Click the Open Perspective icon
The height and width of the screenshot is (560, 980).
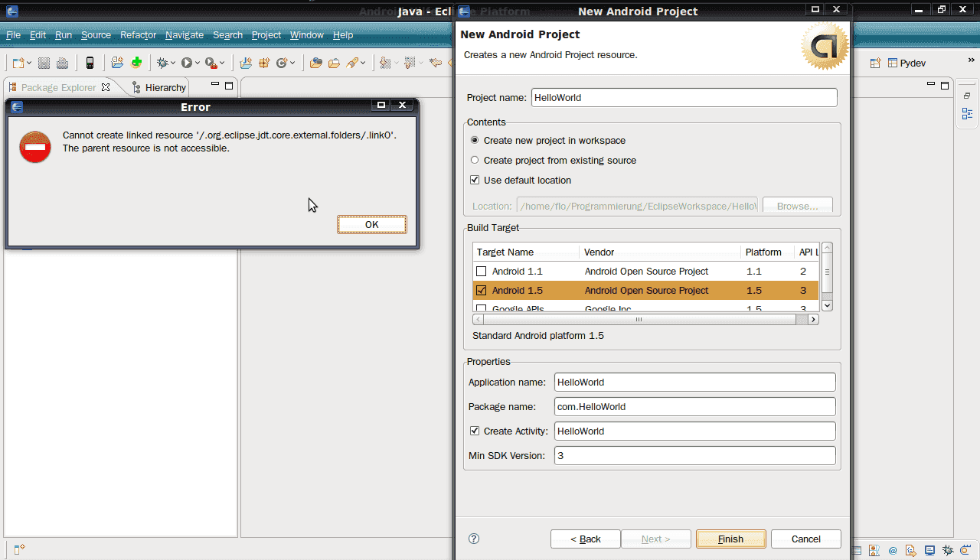coord(875,63)
